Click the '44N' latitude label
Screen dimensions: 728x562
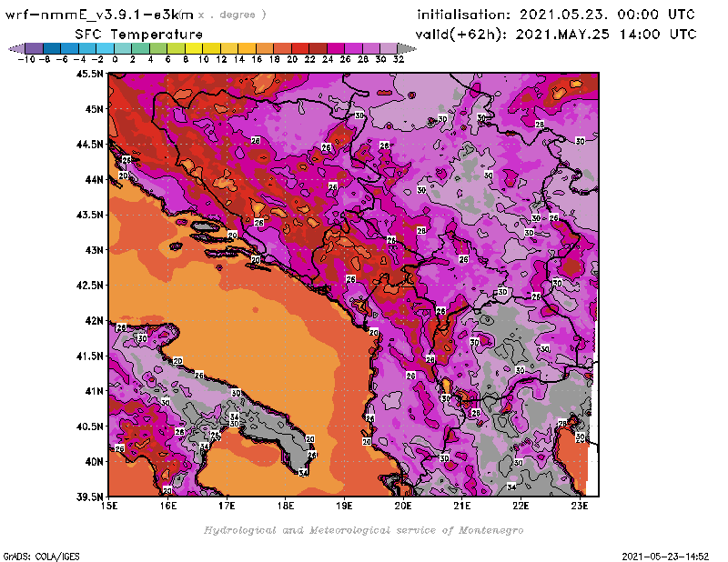pos(95,179)
